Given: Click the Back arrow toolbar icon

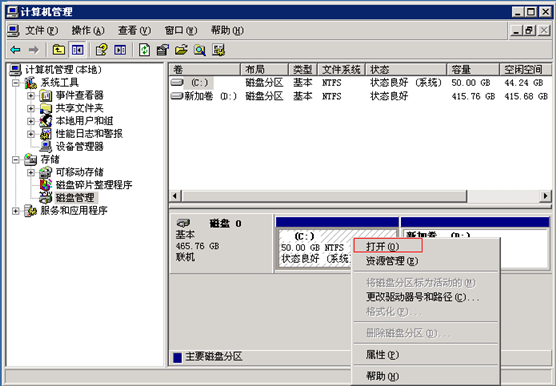Looking at the screenshot, I should [x=15, y=50].
